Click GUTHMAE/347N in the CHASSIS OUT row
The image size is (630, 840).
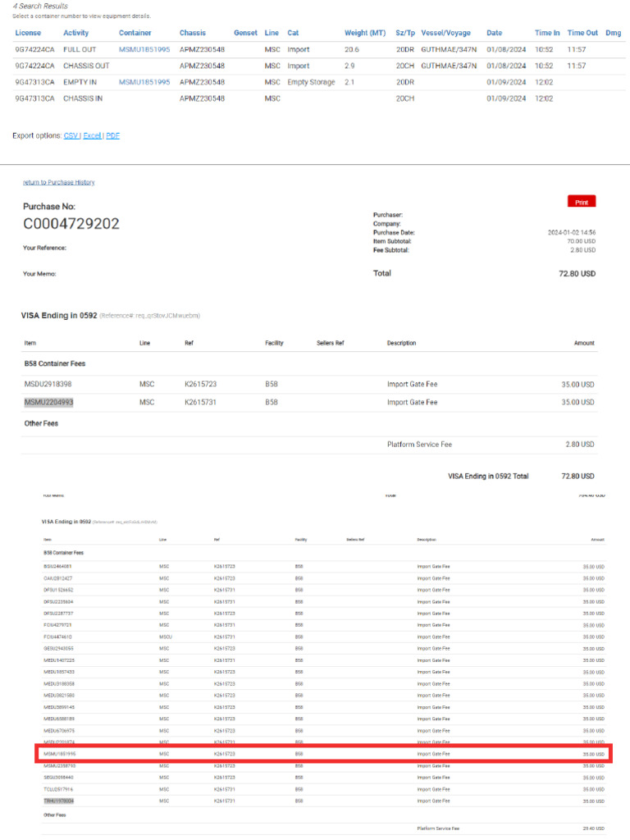449,66
